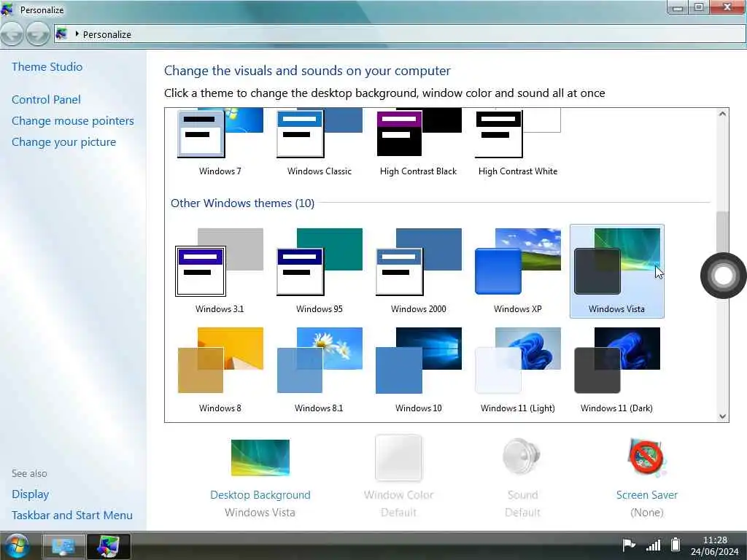Open the Screen Saver icon
Image resolution: width=747 pixels, height=560 pixels.
tap(646, 458)
